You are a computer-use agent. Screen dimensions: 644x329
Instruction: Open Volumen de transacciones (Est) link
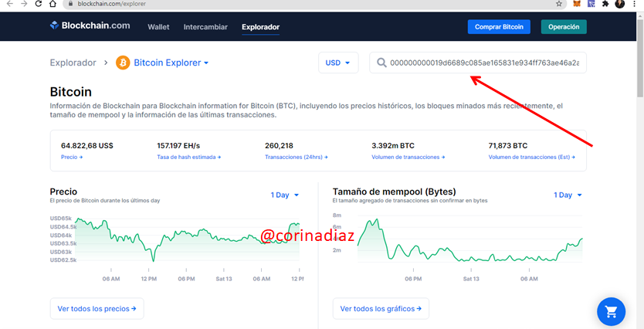[x=531, y=157]
